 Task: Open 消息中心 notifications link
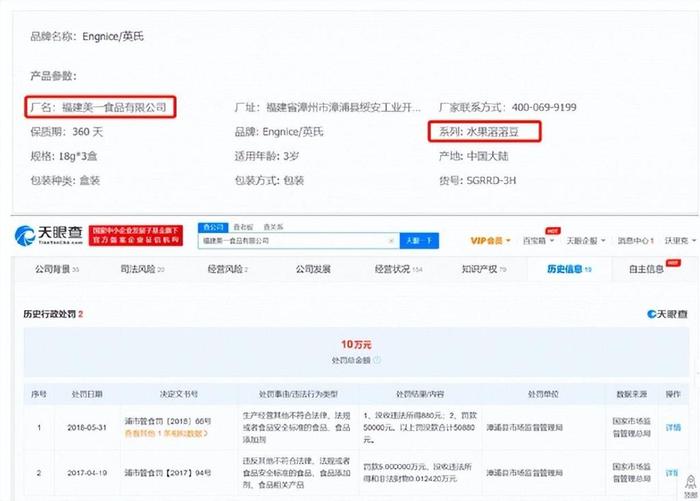tap(636, 241)
